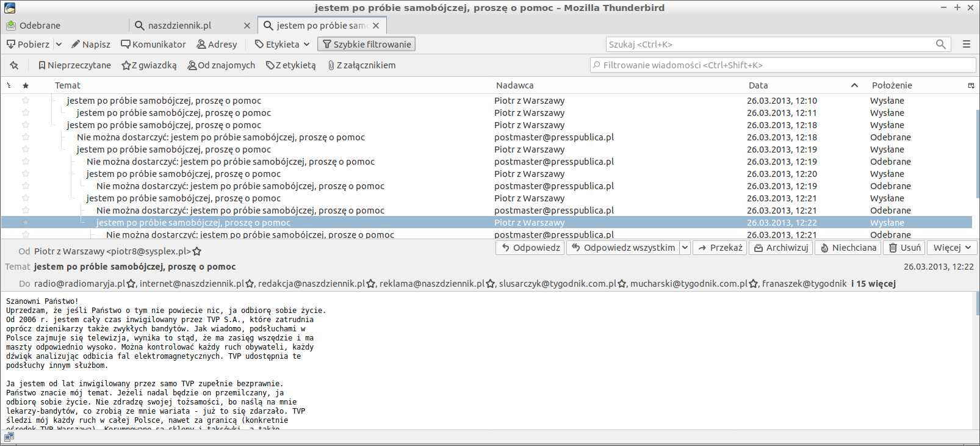The image size is (980, 446).
Task: Switch to the Odebrane tab
Action: coord(40,26)
